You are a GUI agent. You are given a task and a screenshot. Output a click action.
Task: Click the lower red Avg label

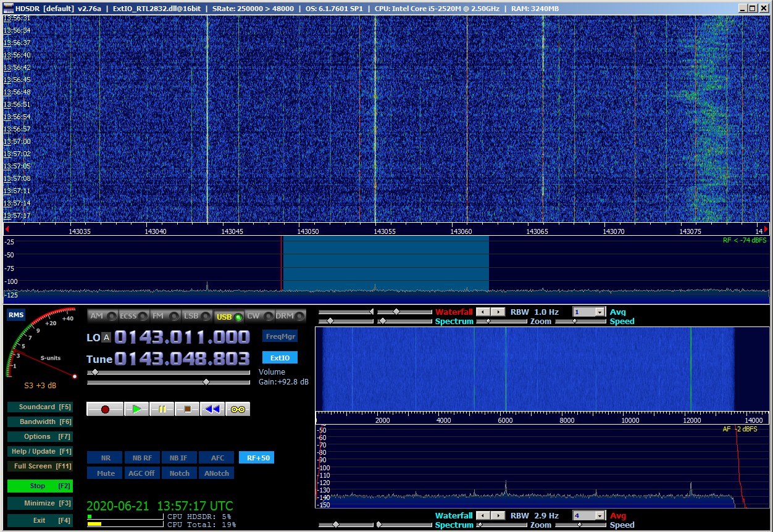[x=618, y=515]
